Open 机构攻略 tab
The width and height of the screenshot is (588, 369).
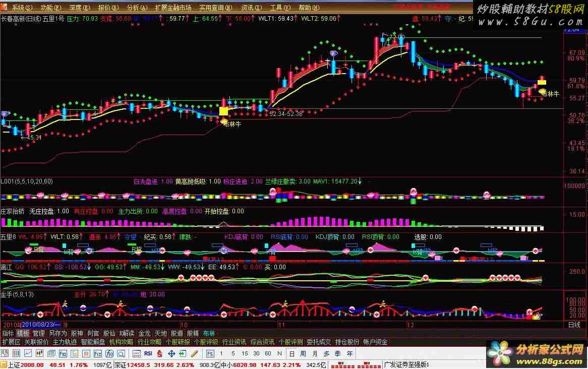[121, 342]
